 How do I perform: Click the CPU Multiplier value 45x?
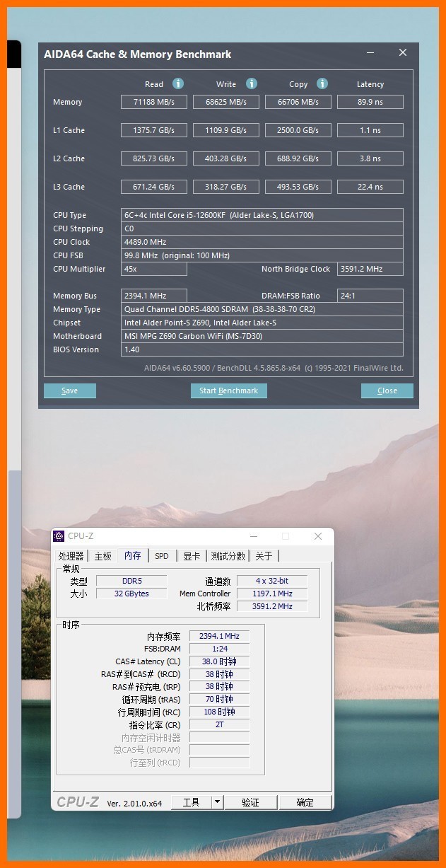154,269
